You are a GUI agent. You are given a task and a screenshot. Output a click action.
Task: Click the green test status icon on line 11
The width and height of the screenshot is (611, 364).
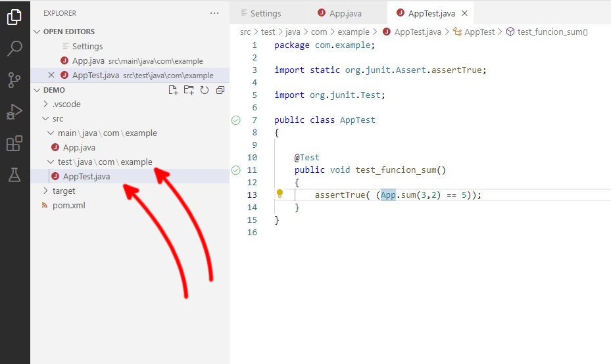236,170
